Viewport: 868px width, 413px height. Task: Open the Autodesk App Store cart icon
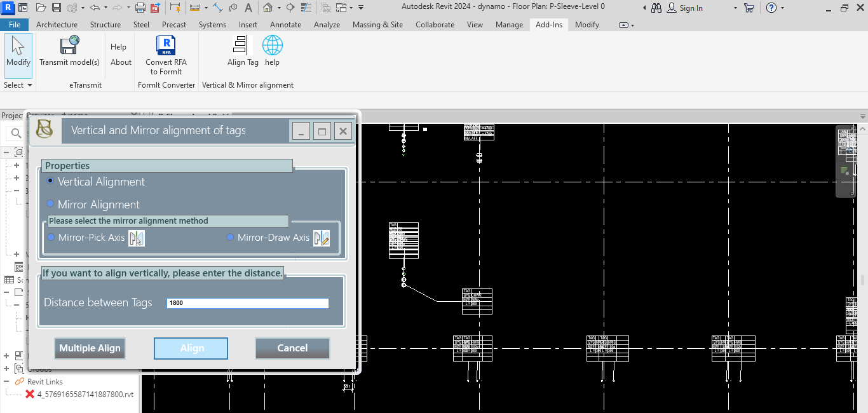point(749,8)
